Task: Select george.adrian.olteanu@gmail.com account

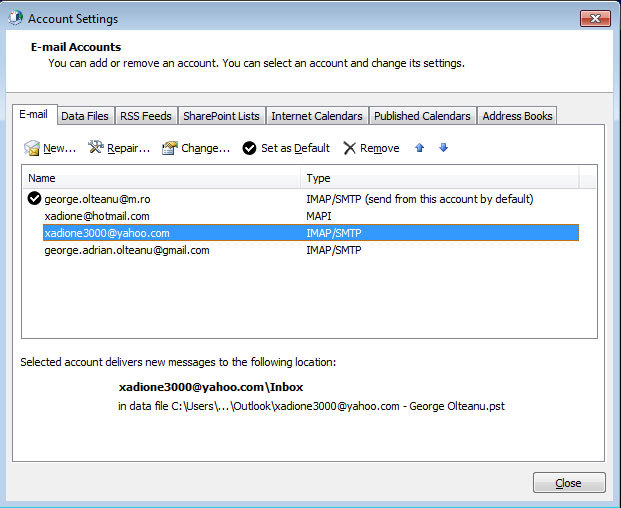Action: [x=127, y=250]
